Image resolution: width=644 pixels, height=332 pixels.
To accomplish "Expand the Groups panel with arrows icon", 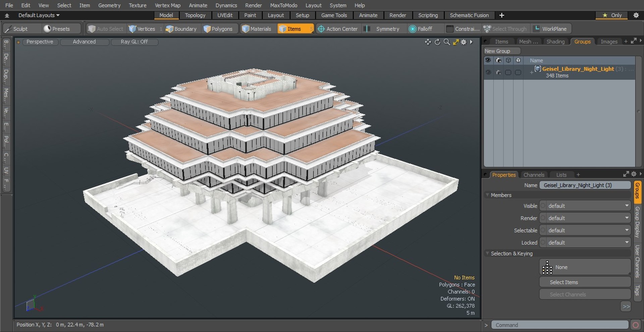I will (634, 41).
